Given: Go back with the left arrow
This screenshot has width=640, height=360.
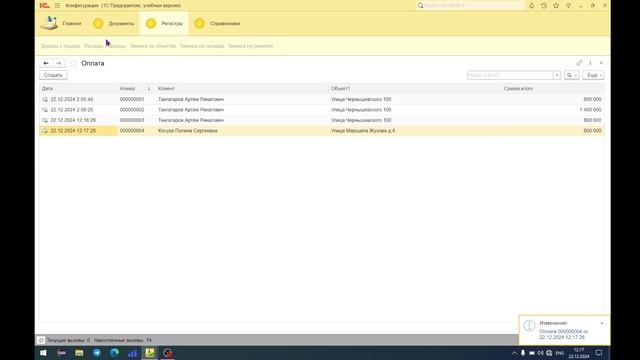Looking at the screenshot, I should coord(46,63).
